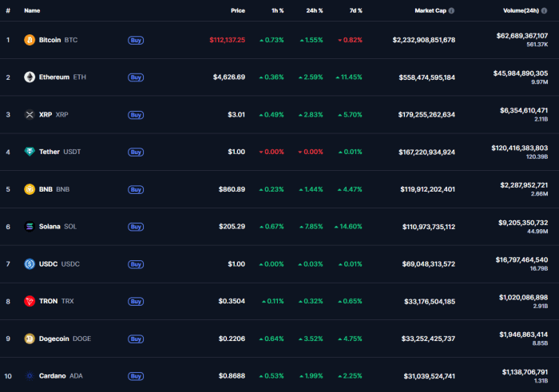Viewport: 559px width, 392px height.
Task: Click the Buy button for Dogecoin
Action: point(136,339)
